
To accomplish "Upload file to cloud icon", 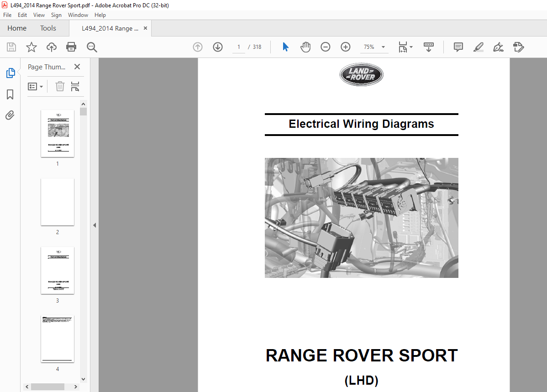I will (52, 47).
